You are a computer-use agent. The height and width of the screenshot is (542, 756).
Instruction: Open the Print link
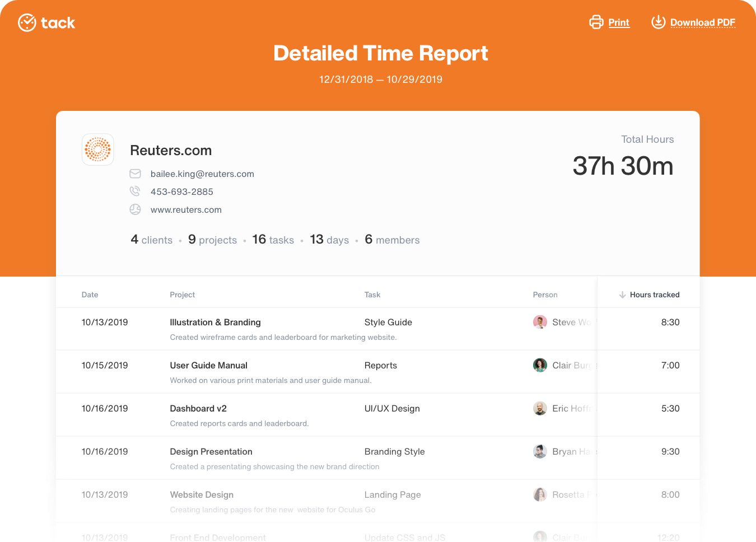click(x=618, y=22)
